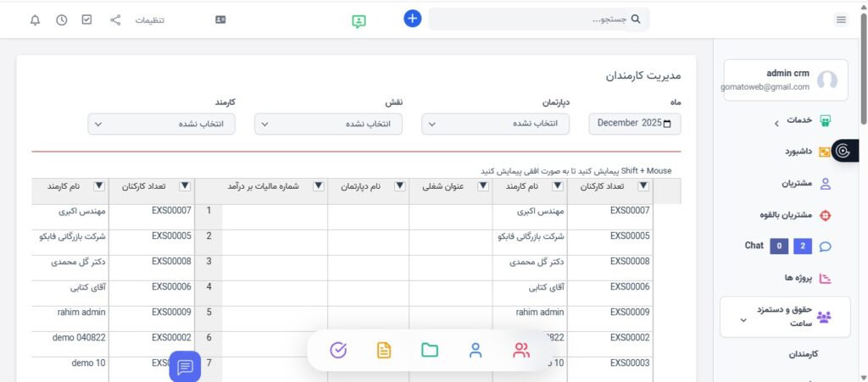Click the calendar icon in month field
The height and width of the screenshot is (382, 868).
(x=666, y=124)
